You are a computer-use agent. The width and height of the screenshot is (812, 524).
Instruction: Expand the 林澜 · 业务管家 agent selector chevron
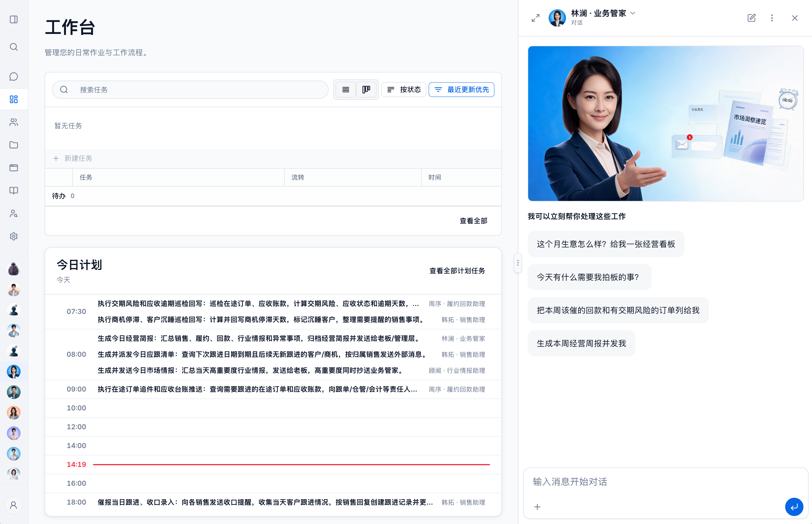pyautogui.click(x=633, y=13)
